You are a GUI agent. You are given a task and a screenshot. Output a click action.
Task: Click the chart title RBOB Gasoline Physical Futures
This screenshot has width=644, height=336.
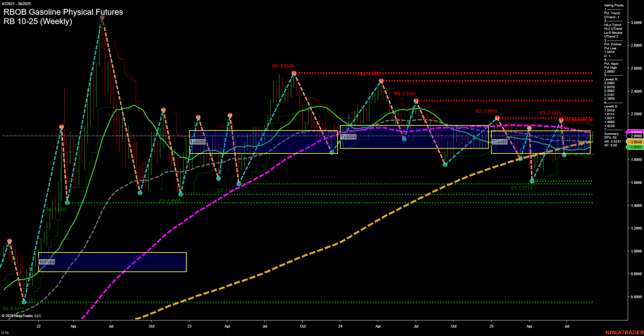(63, 12)
